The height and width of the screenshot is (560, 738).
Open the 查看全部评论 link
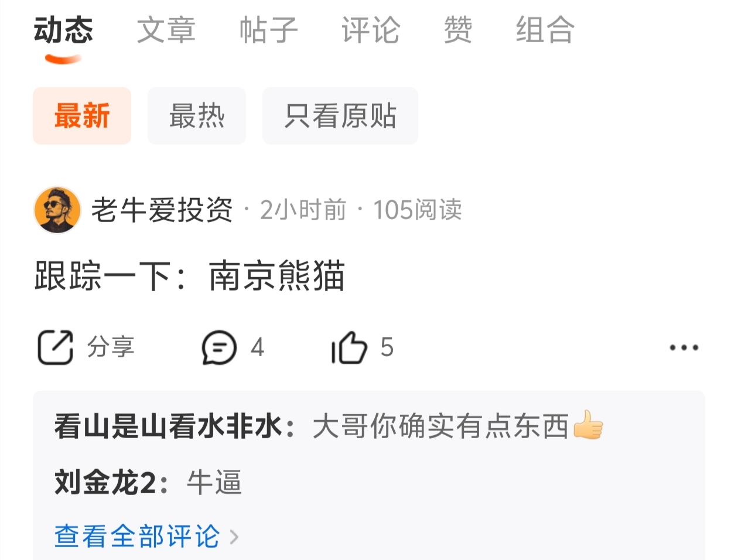click(x=138, y=537)
